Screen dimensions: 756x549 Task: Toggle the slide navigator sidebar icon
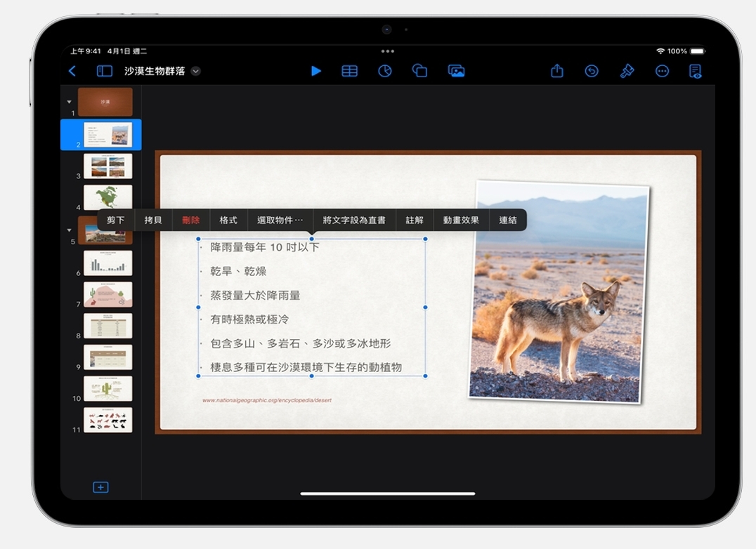click(x=105, y=71)
